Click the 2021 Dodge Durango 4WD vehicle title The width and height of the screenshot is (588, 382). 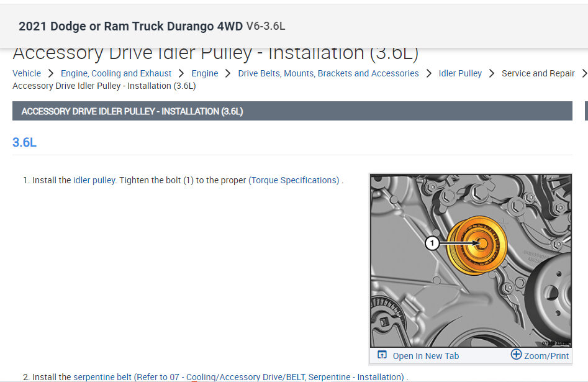tap(131, 26)
